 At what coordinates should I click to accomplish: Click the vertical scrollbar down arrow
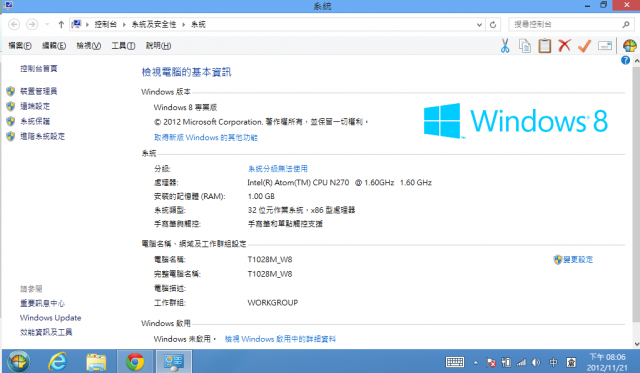pos(637,344)
